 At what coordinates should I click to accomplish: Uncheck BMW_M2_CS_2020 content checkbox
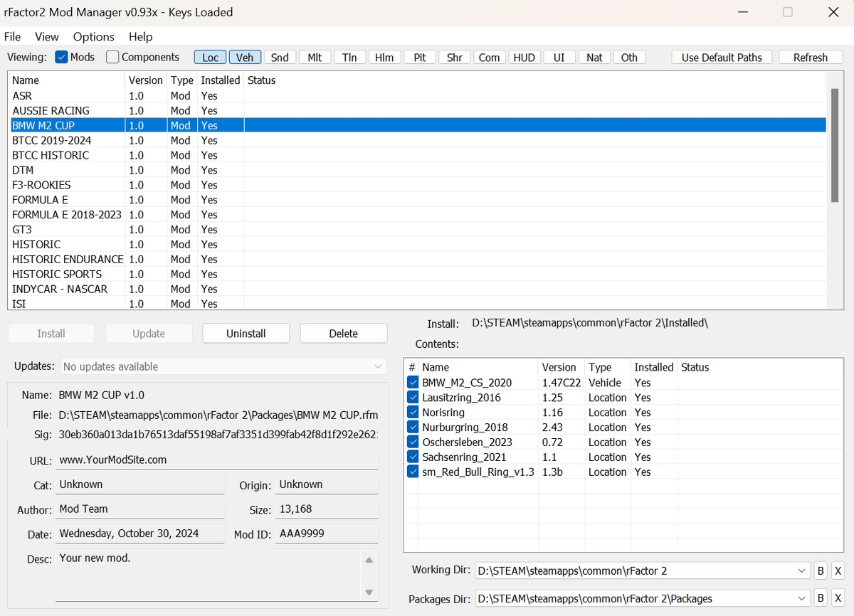coord(413,383)
